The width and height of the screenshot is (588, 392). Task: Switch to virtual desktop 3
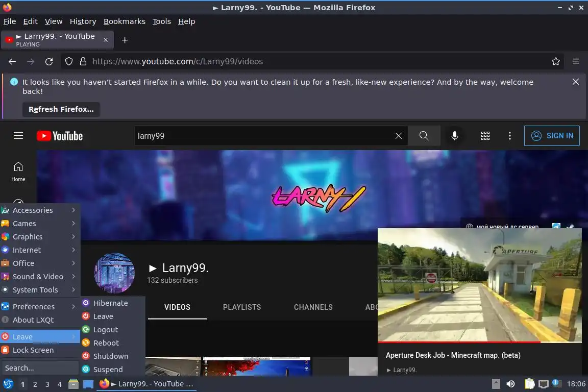(47, 384)
